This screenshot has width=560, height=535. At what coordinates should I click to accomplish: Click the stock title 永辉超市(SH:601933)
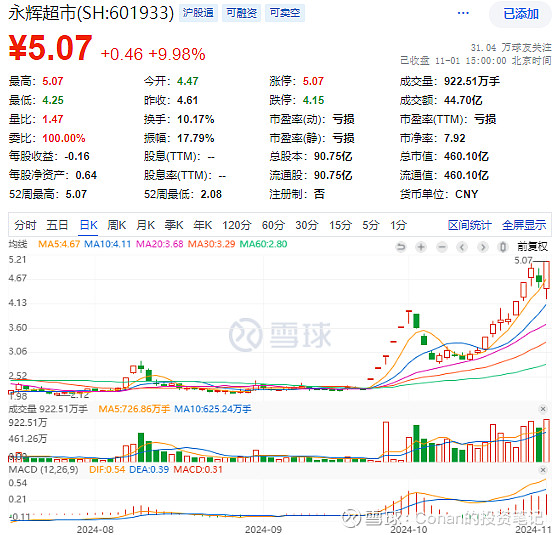[x=91, y=13]
